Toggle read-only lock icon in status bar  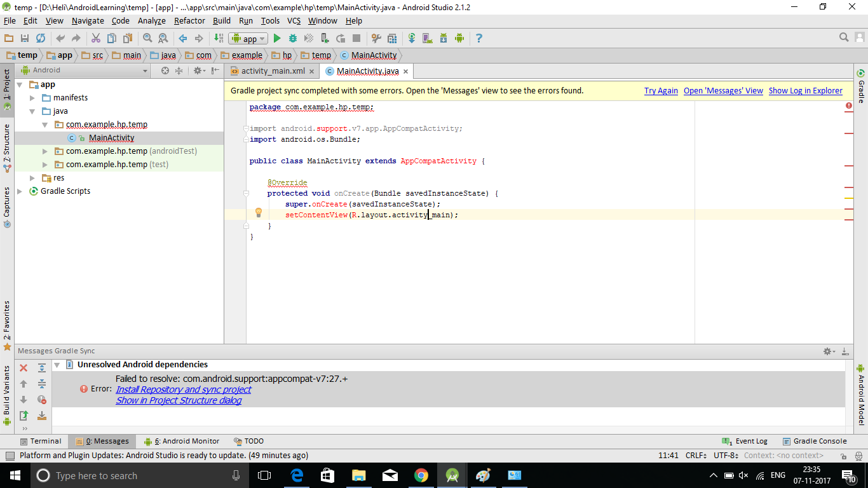point(843,456)
